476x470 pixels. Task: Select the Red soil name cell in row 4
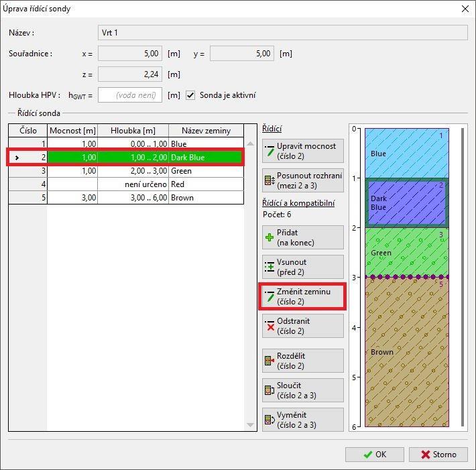[x=206, y=184]
